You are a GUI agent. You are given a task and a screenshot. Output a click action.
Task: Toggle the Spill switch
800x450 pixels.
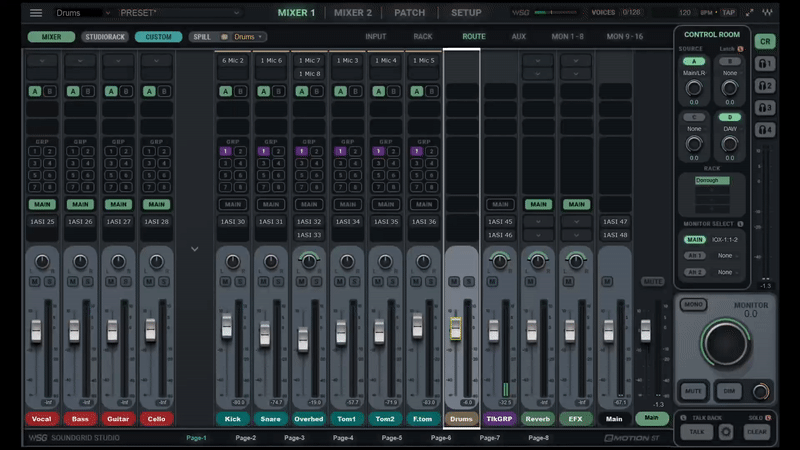click(224, 37)
